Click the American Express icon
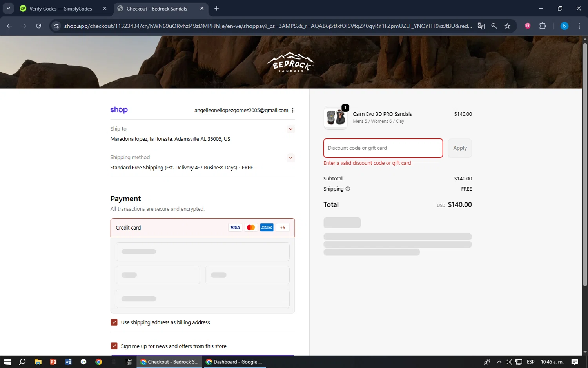The height and width of the screenshot is (368, 588). coord(267,228)
